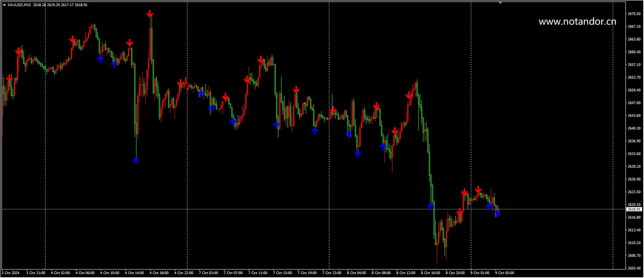The height and width of the screenshot is (278, 644).
Task: Click the gray chart shift triangle on top border
Action: pos(500,3)
